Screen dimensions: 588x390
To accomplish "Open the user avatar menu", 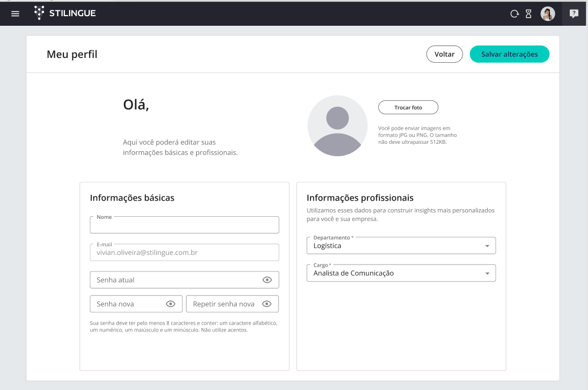I will coord(547,14).
